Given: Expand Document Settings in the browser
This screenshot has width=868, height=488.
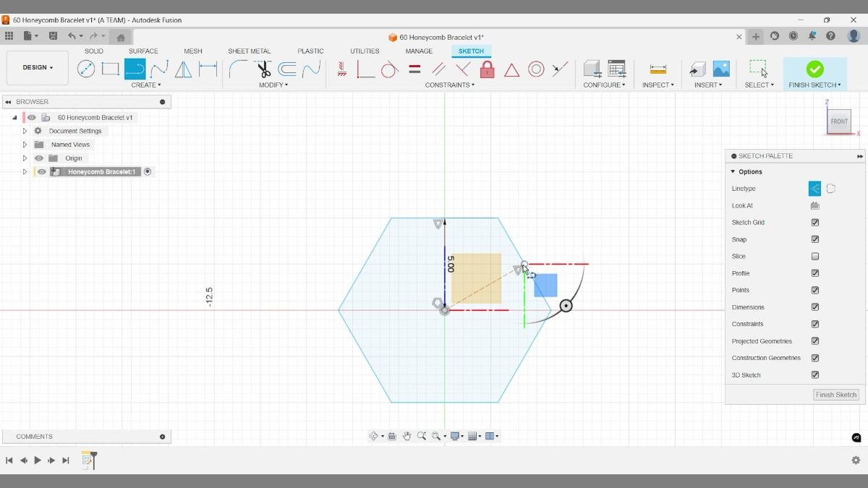Looking at the screenshot, I should coord(25,131).
